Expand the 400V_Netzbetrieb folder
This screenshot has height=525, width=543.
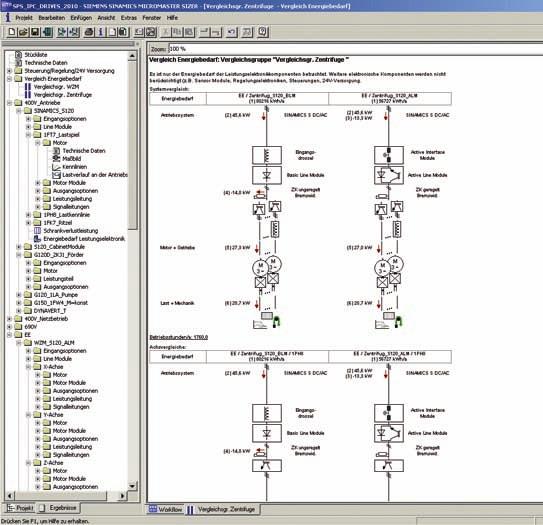(x=9, y=319)
